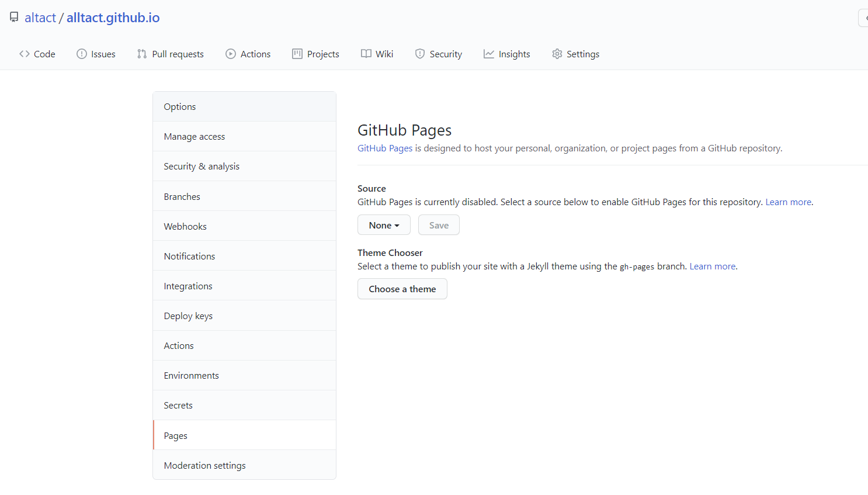This screenshot has height=495, width=868.
Task: Click the gh-pages branch code text
Action: [x=637, y=266]
